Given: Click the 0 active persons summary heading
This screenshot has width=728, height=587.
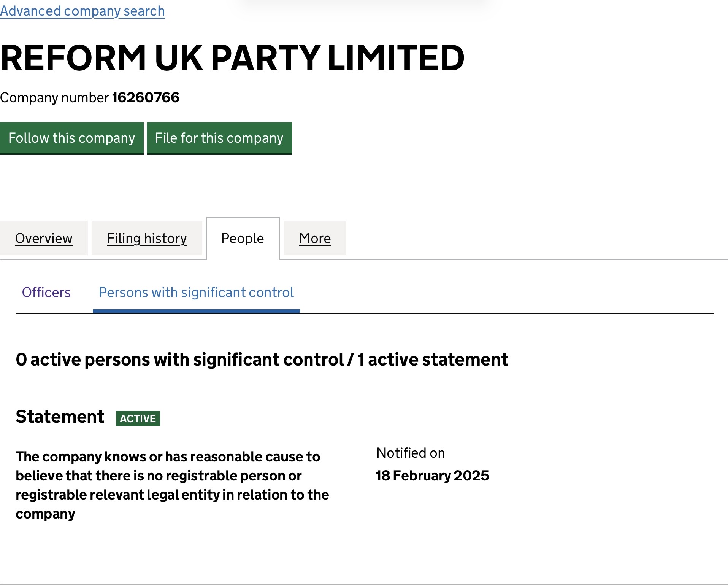Looking at the screenshot, I should (262, 360).
